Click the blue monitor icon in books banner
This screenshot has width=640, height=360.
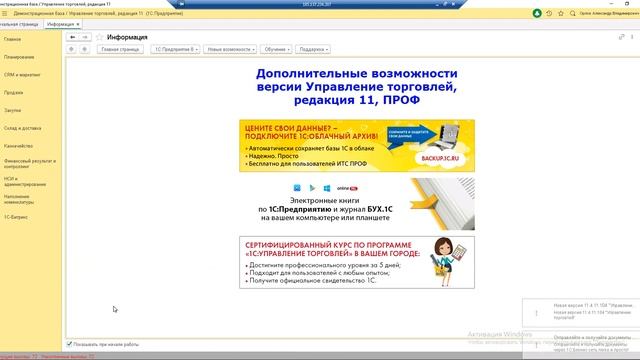(x=297, y=188)
